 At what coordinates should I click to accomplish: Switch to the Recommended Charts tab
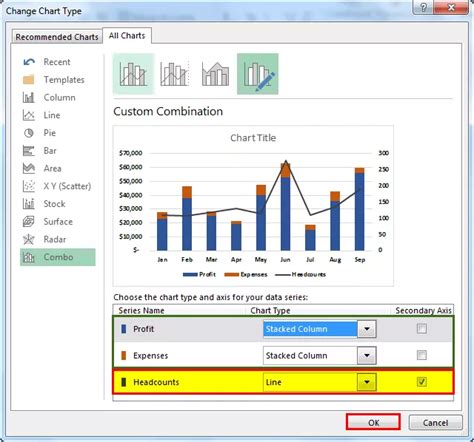click(57, 37)
